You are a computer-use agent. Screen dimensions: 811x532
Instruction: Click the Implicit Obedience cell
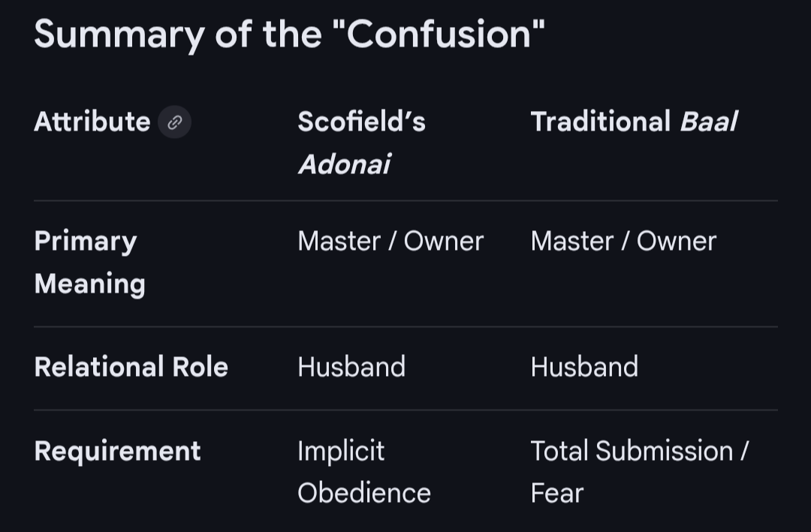click(364, 472)
